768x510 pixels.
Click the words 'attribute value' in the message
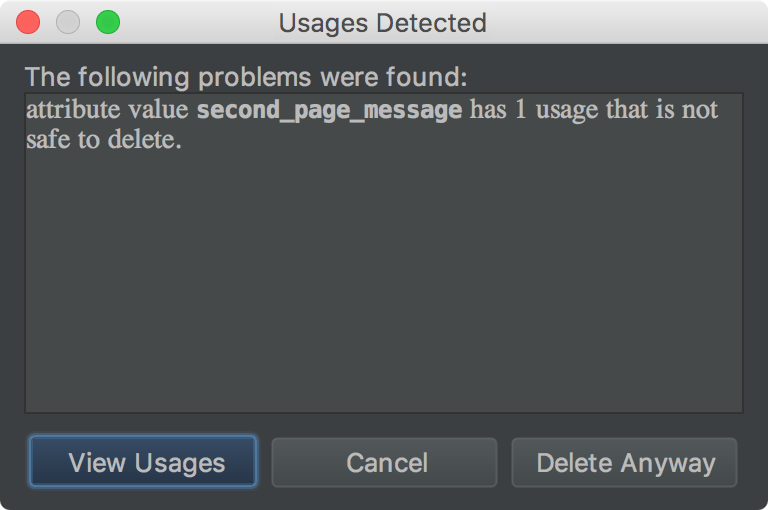point(108,110)
